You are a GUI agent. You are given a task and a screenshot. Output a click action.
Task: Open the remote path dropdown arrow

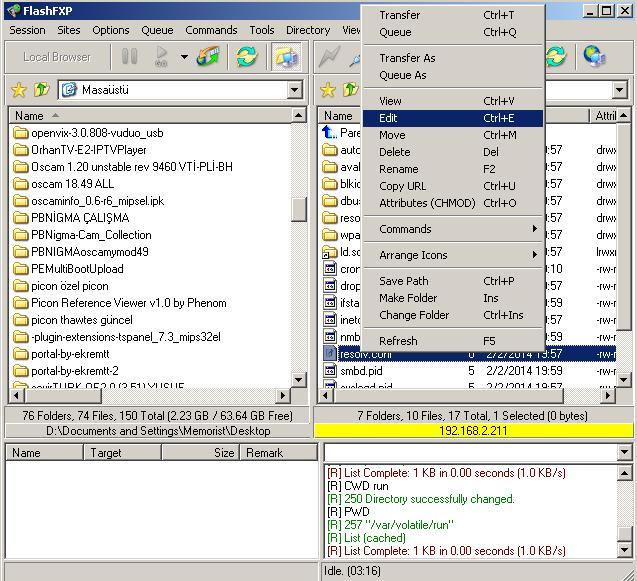tap(620, 90)
